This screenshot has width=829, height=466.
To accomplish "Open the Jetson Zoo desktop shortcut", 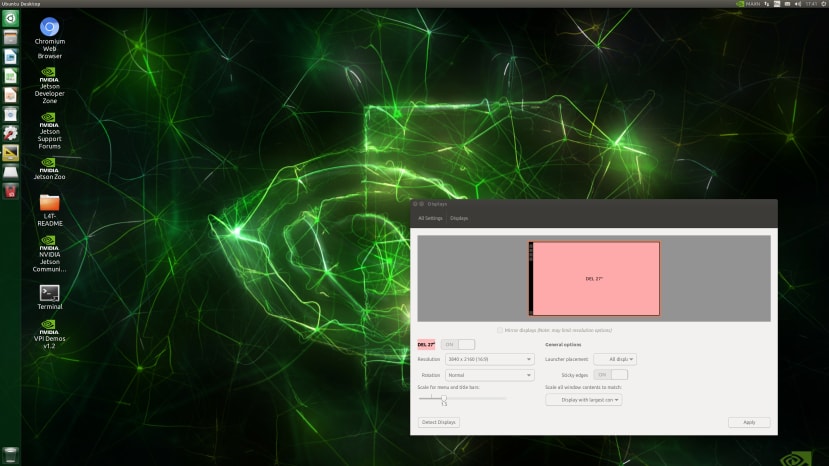I will [50, 169].
